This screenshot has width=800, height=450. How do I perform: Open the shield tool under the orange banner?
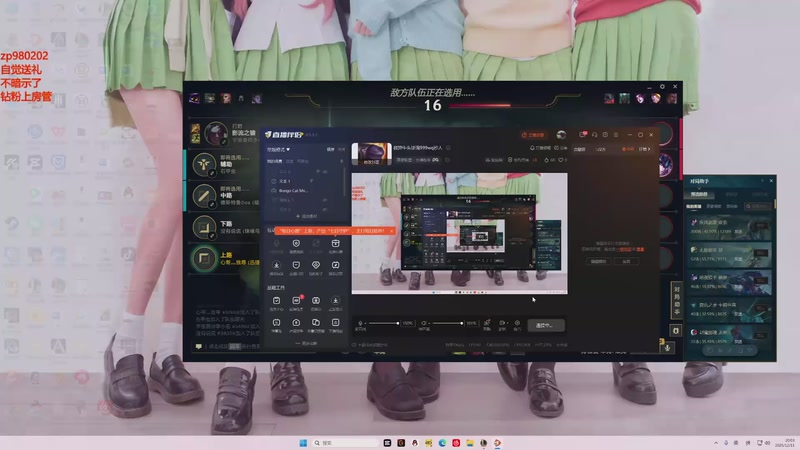pyautogui.click(x=296, y=245)
